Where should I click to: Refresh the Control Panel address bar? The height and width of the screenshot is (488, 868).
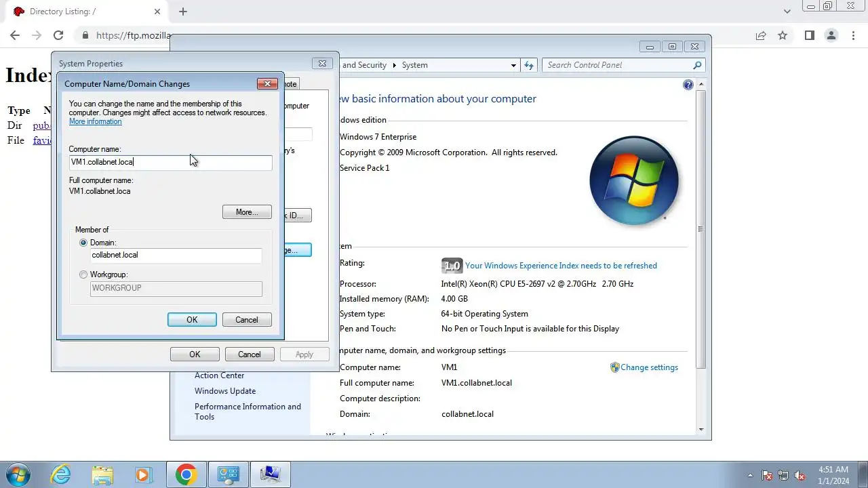click(x=530, y=65)
